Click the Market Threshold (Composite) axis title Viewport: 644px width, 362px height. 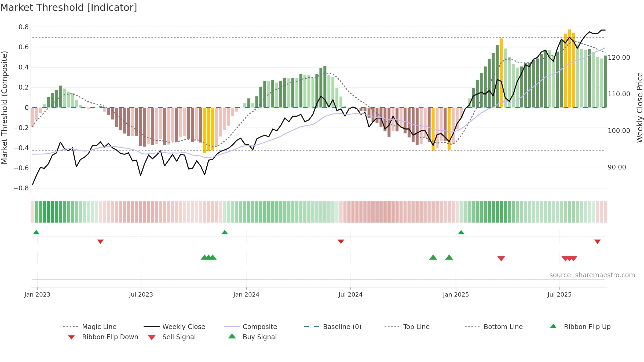pos(4,107)
